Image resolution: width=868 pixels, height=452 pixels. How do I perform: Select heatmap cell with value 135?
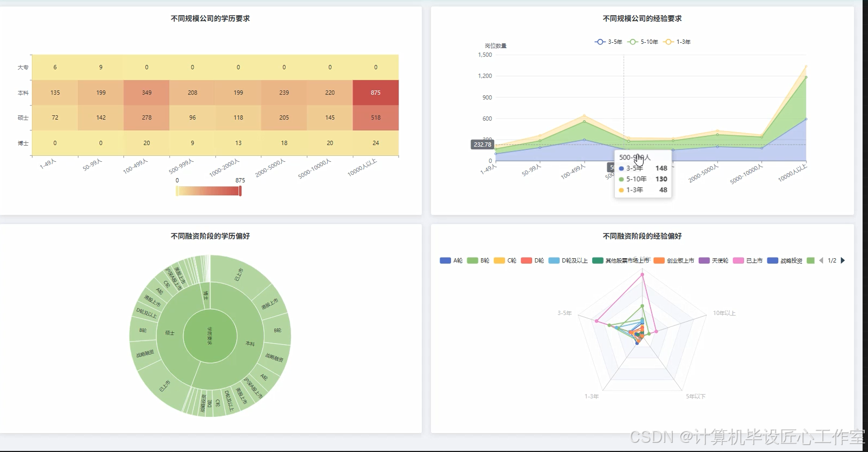55,93
